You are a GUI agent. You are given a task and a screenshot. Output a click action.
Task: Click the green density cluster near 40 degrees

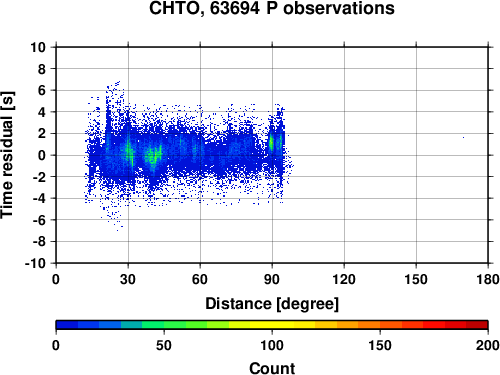click(x=153, y=157)
